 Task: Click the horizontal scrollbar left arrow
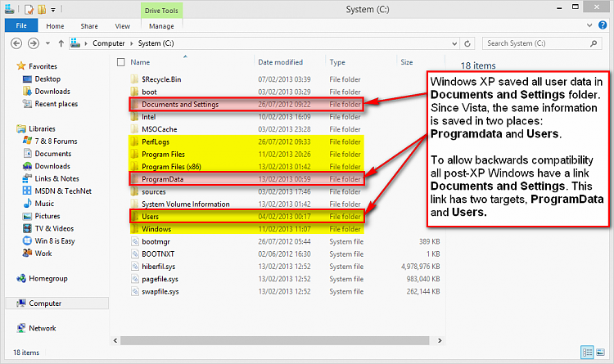(x=115, y=340)
